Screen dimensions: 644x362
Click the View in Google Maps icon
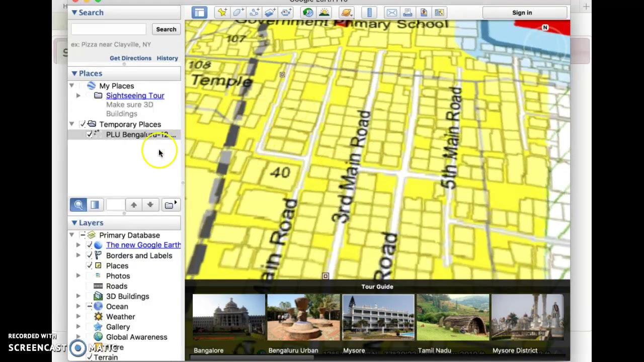point(439,13)
